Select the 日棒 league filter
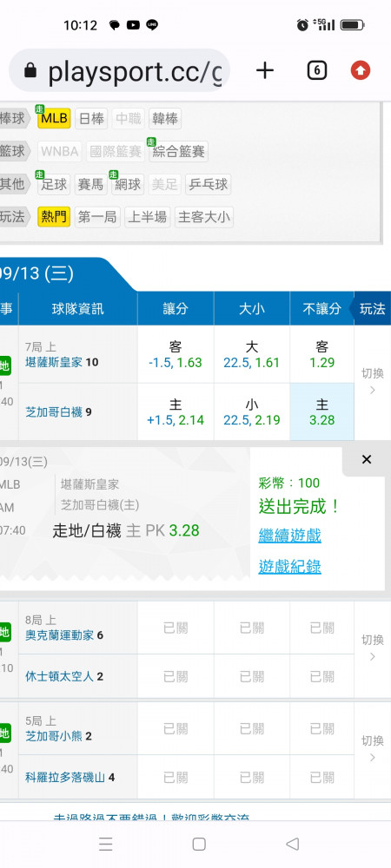Image resolution: width=391 pixels, height=868 pixels. (91, 118)
